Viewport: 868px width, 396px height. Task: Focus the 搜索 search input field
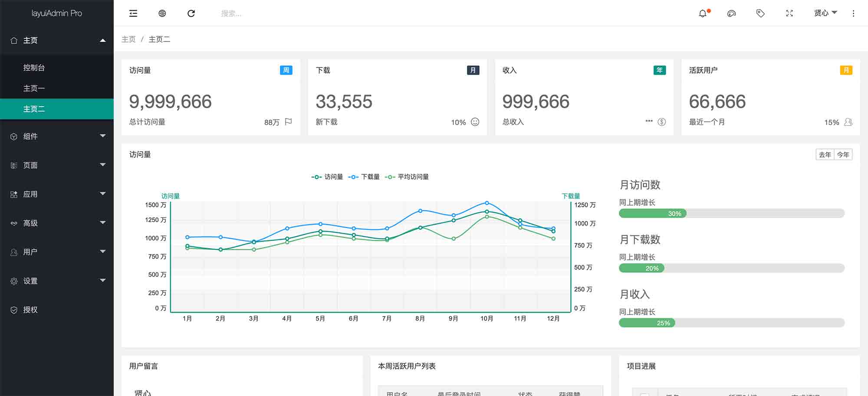tap(260, 13)
